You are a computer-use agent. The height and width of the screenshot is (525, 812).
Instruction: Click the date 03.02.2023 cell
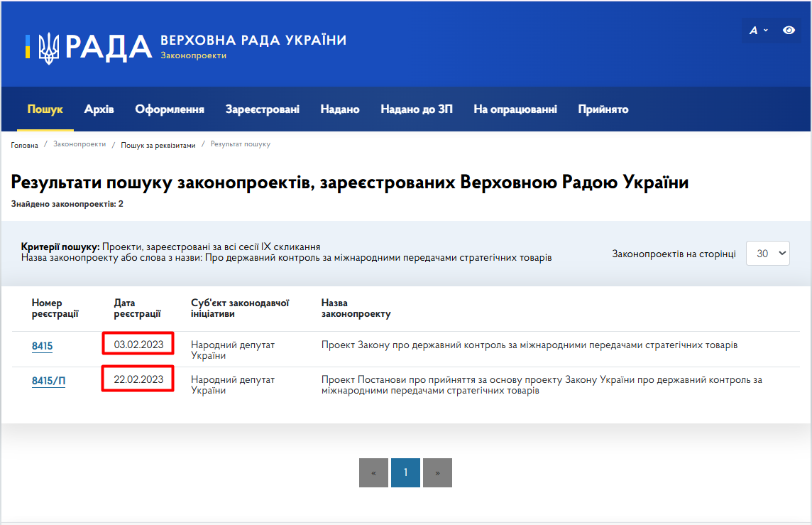138,345
